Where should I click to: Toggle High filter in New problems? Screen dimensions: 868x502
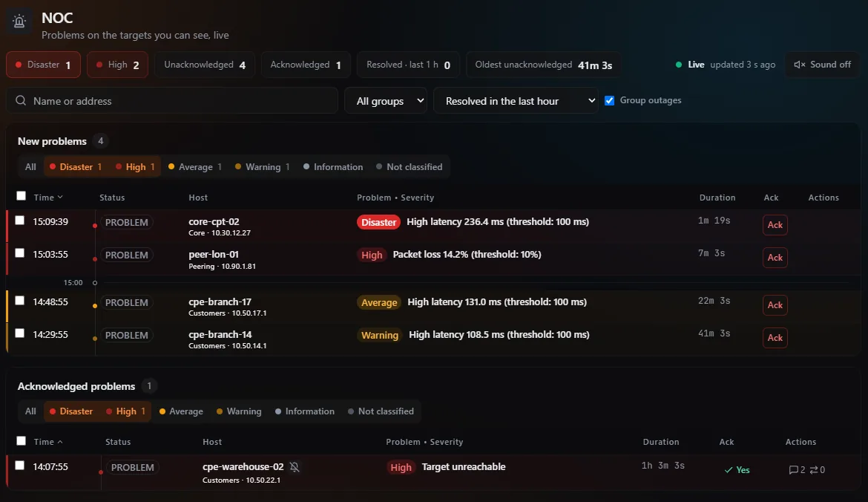coord(135,167)
